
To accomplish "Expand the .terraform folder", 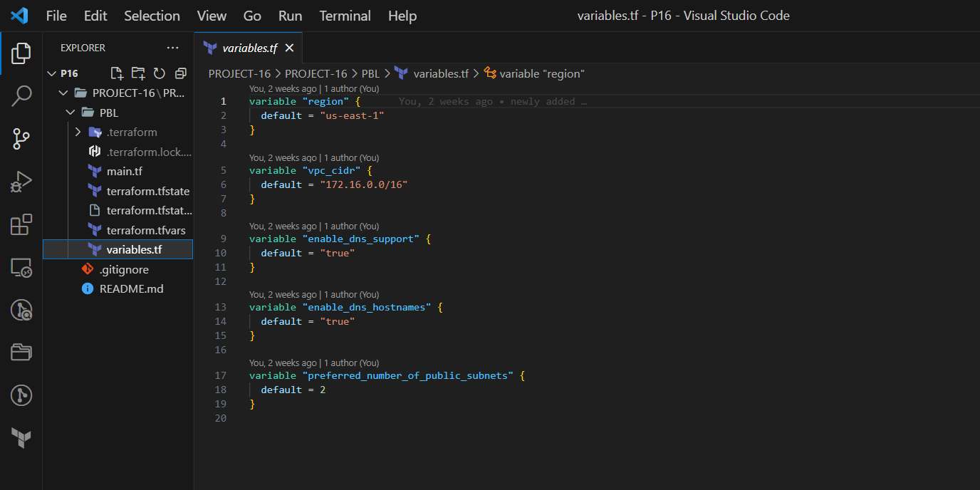I will click(78, 132).
